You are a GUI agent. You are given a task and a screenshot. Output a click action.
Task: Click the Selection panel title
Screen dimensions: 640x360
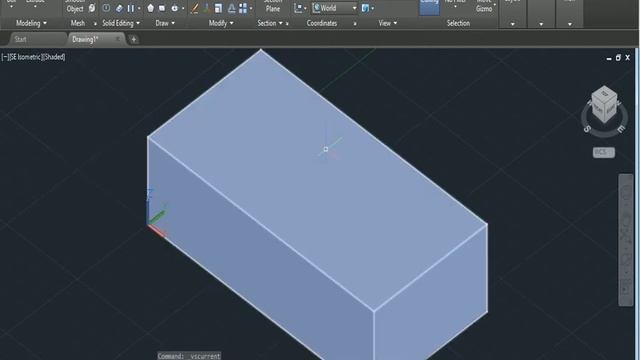(458, 23)
